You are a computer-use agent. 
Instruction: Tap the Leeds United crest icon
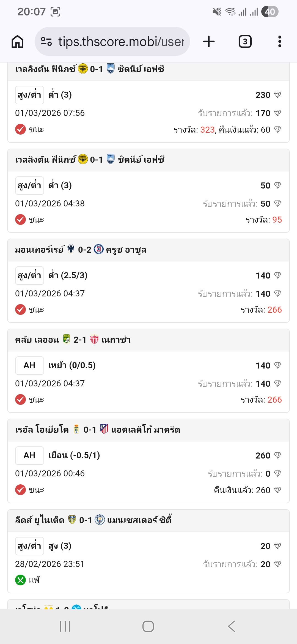(72, 520)
